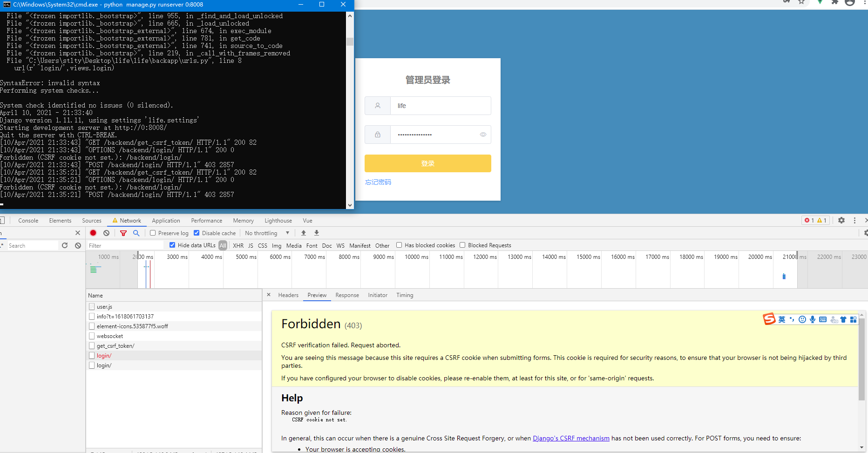The image size is (868, 453).
Task: Click the import HAR upload arrow icon
Action: pyautogui.click(x=304, y=233)
